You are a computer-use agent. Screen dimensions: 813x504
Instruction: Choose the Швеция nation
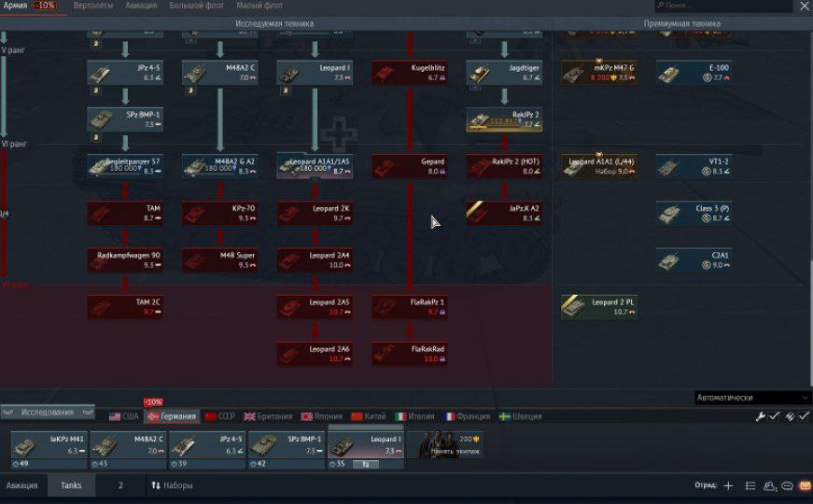click(x=520, y=416)
